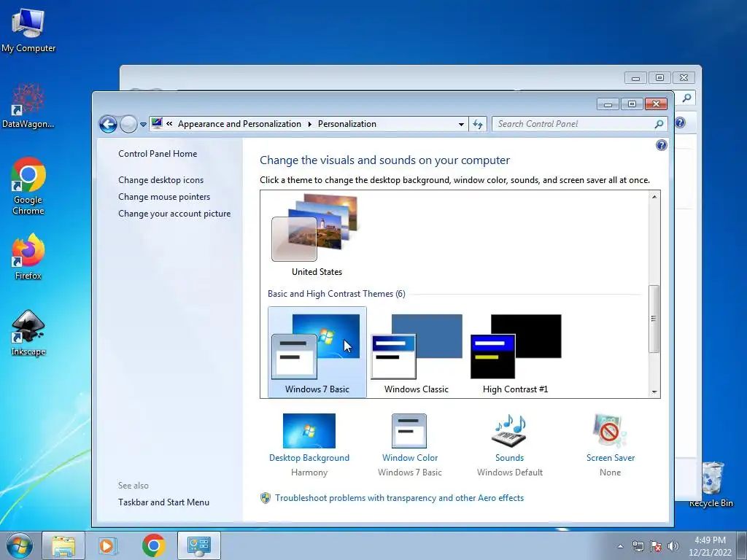Open the Recycle Bin icon
747x560 pixels.
(x=711, y=484)
